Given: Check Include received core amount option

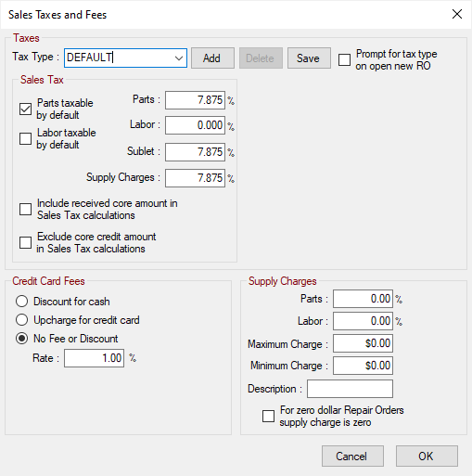Looking at the screenshot, I should tap(25, 210).
